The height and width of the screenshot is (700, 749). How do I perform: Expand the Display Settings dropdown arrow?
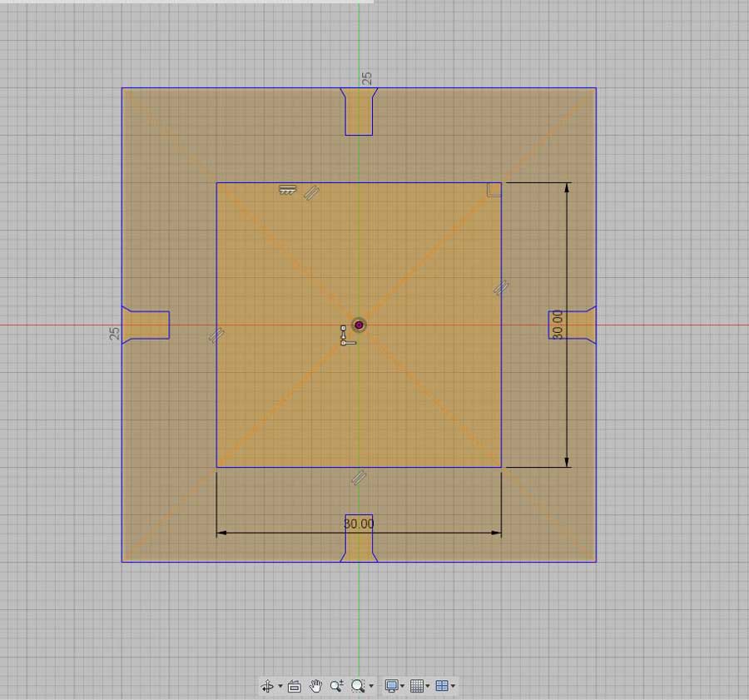point(402,686)
